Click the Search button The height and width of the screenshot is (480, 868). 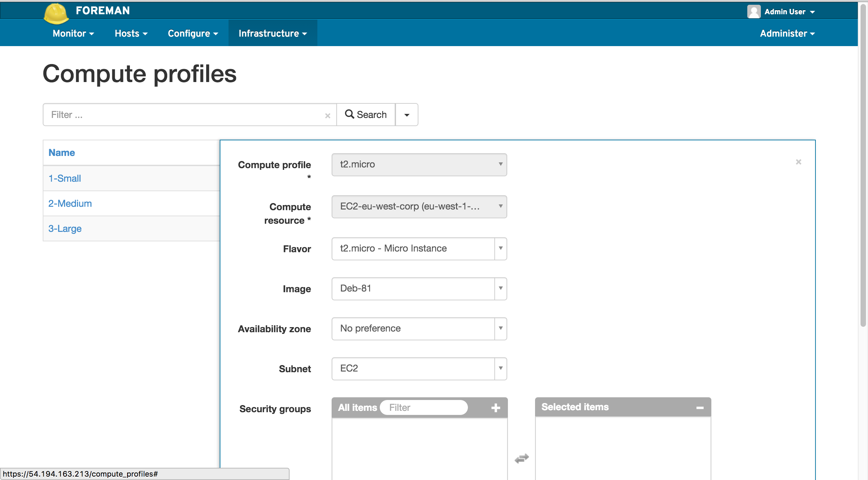click(x=366, y=115)
